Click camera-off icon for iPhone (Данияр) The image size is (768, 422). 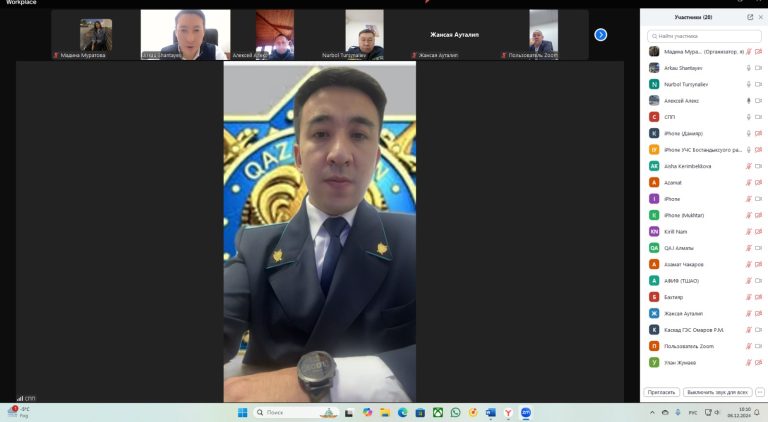point(759,133)
